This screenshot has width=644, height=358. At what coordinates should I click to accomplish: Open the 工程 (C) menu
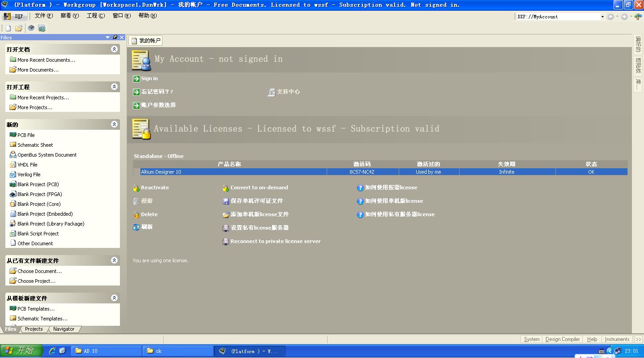pos(95,16)
